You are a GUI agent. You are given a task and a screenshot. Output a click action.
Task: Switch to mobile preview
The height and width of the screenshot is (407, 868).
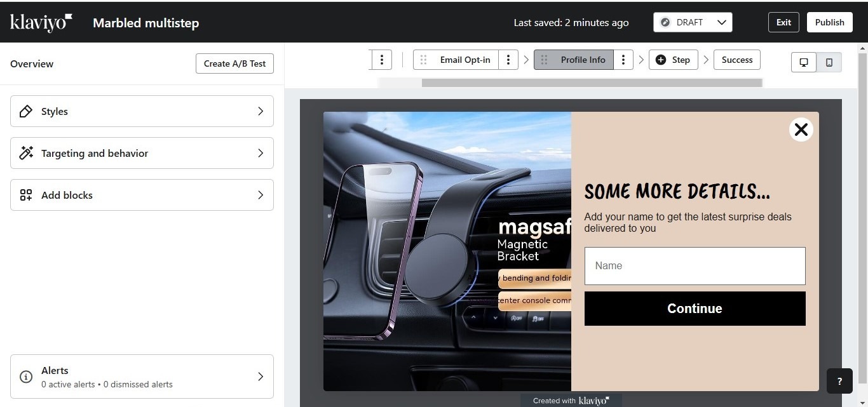(829, 62)
